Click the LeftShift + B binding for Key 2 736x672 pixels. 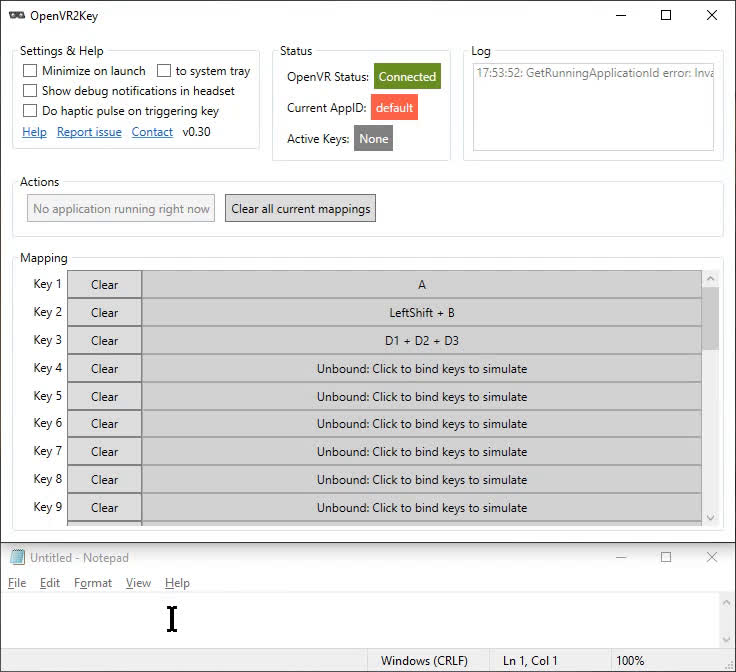point(421,313)
